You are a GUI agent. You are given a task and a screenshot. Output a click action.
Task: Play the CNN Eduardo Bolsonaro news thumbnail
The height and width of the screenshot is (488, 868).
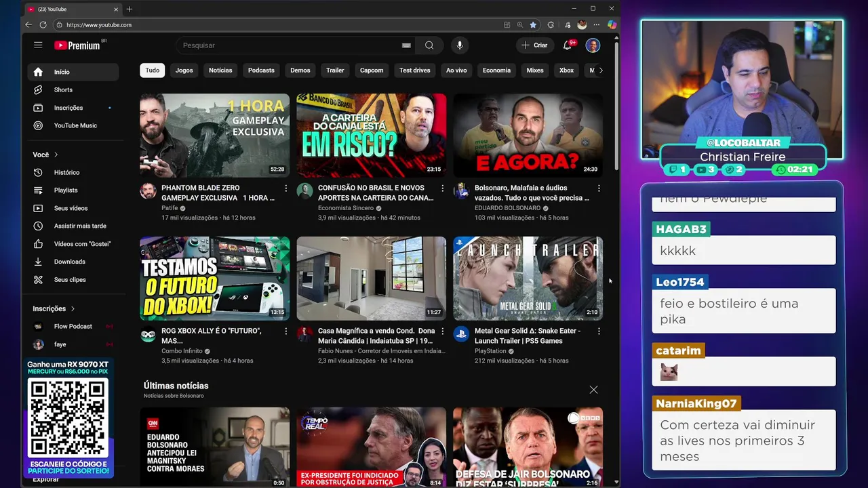(x=214, y=447)
